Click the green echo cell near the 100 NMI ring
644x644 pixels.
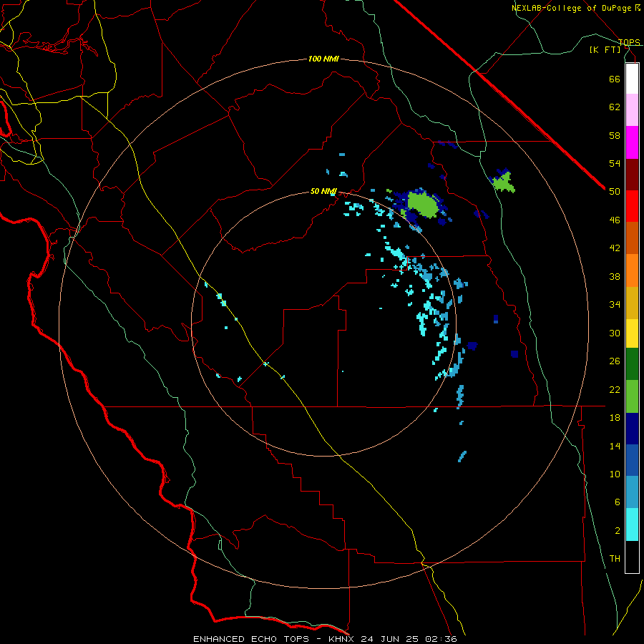coord(503,182)
